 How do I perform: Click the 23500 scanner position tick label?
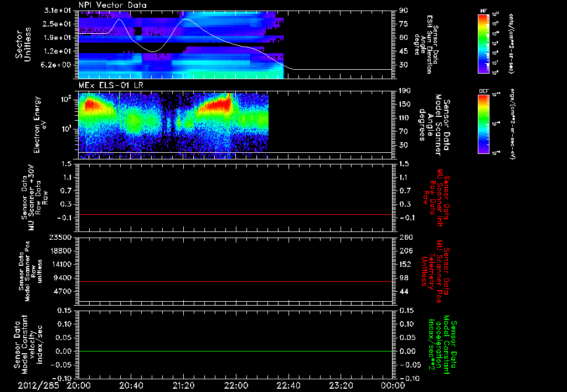(59, 238)
